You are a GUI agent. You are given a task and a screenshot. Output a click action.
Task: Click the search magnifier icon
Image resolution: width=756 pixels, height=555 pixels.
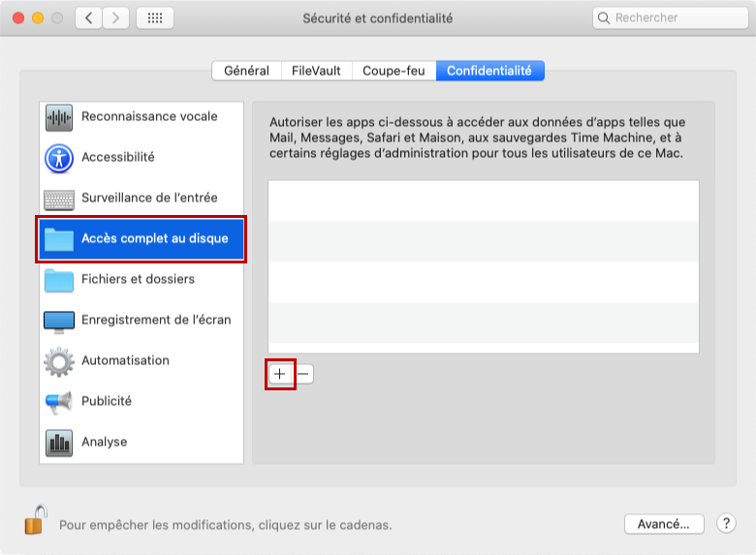coord(603,18)
